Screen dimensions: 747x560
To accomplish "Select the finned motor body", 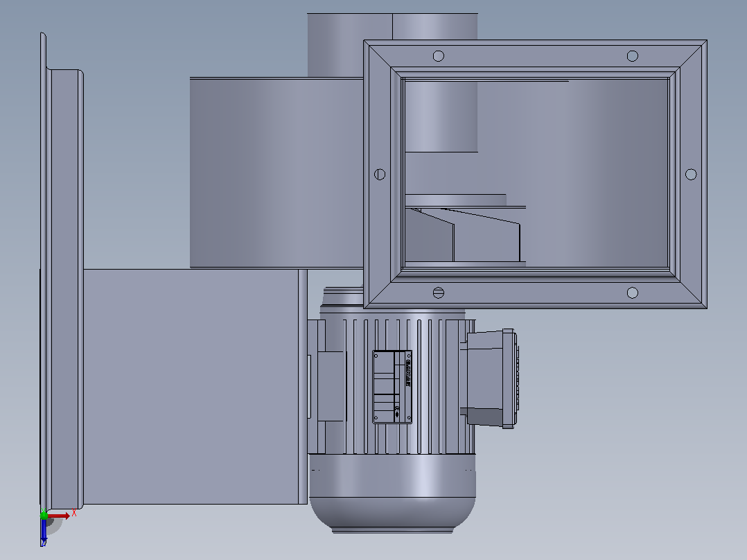I will [x=392, y=386].
